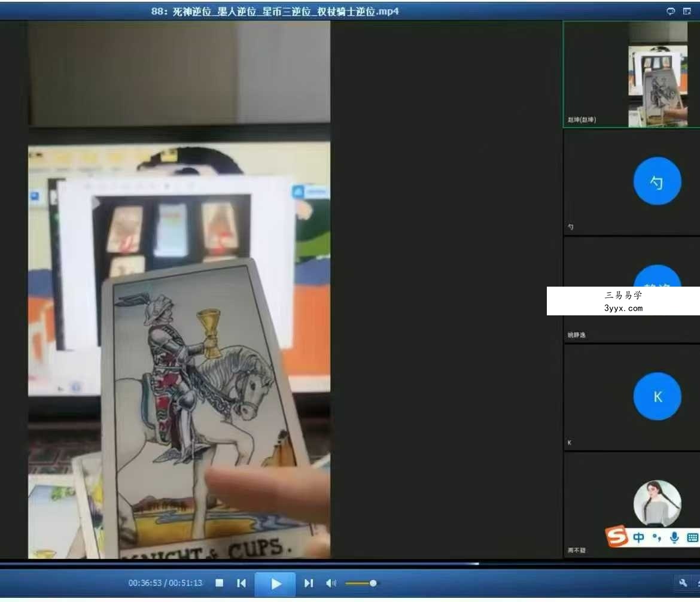Click the microphone voice input icon

pos(674,538)
